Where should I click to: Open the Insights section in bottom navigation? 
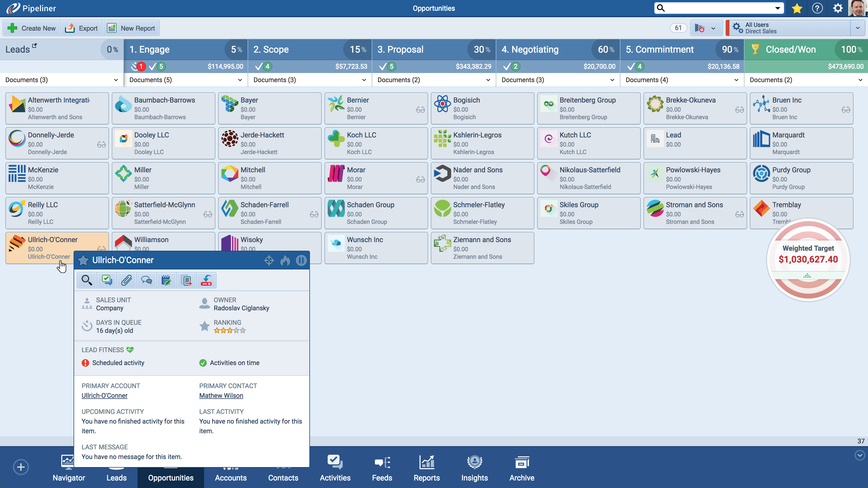(474, 468)
